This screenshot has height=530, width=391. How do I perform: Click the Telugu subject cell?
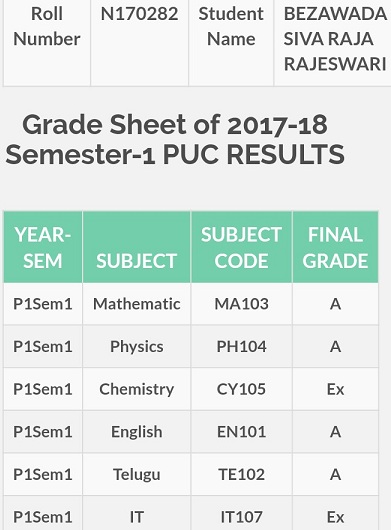[137, 474]
